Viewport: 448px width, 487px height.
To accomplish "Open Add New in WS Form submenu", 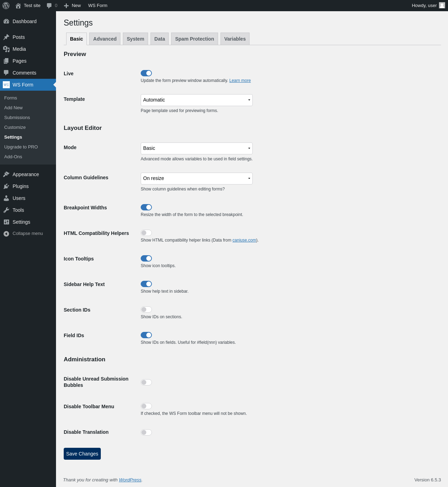I will click(x=28, y=108).
